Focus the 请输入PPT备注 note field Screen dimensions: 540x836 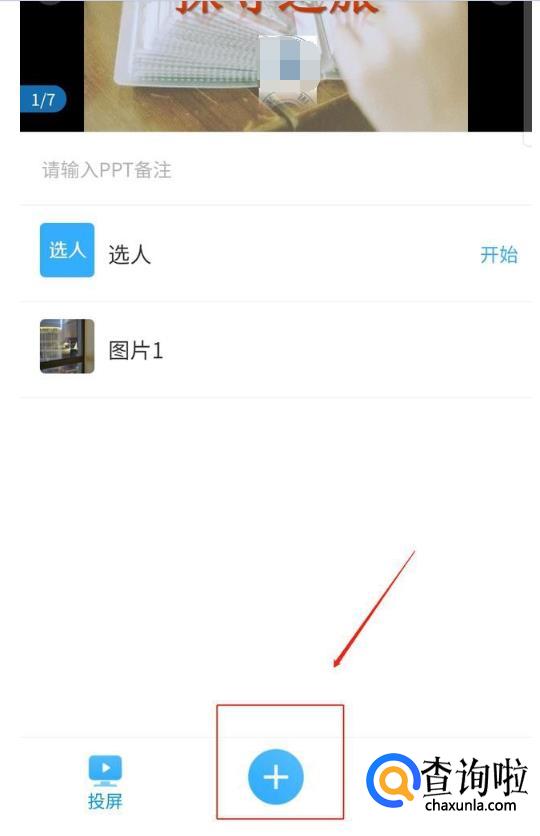click(x=276, y=171)
